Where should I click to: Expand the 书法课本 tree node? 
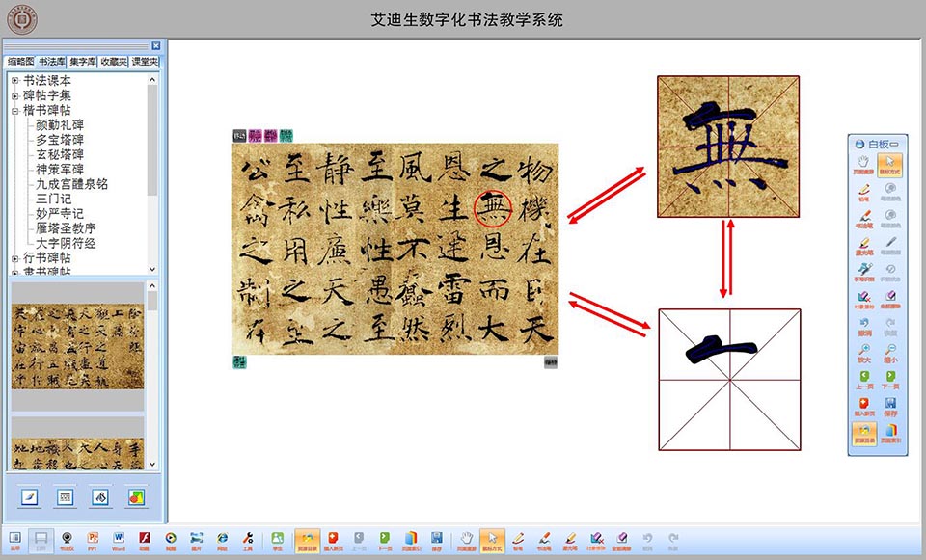[15, 80]
